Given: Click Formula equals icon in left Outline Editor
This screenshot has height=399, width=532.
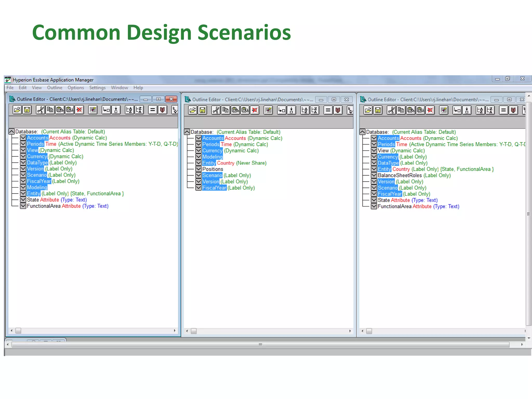Looking at the screenshot, I should tap(153, 110).
